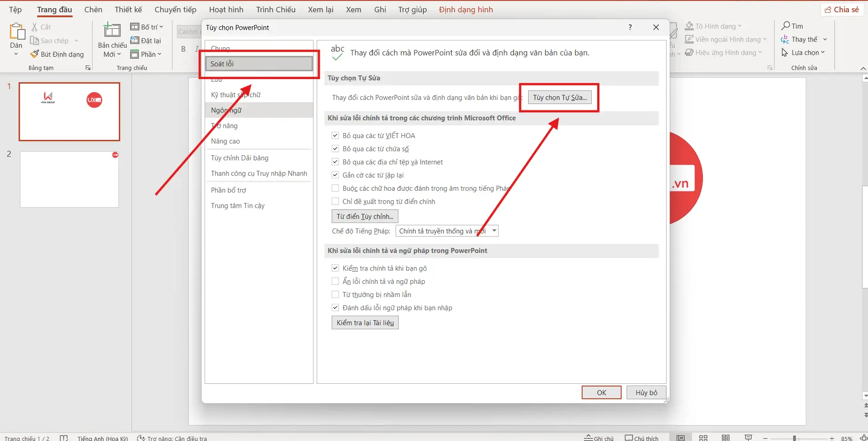Viewport: 868px width, 441px height.
Task: Toggle Đánh dấu lỗi ngữ pháp khi bạn nhập
Action: tap(335, 307)
